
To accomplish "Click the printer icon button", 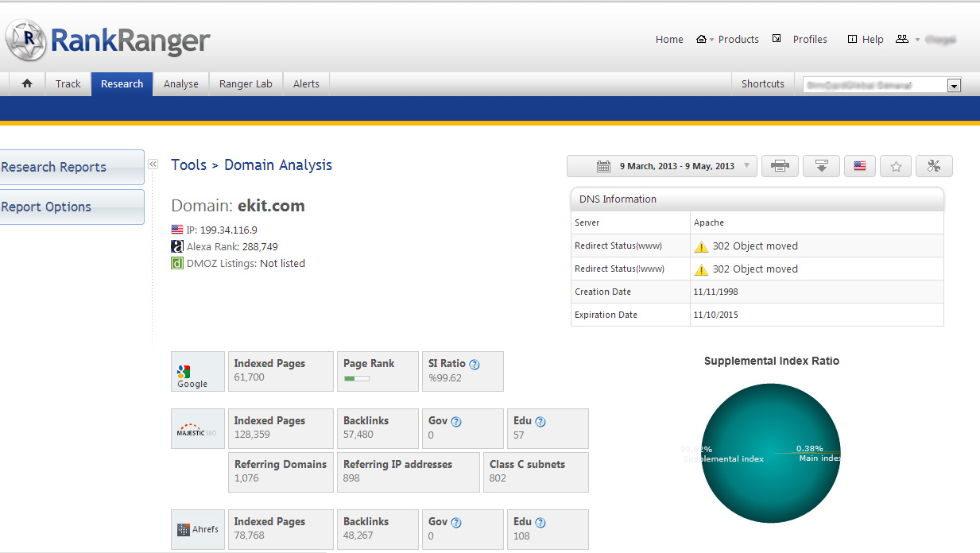I will [780, 166].
